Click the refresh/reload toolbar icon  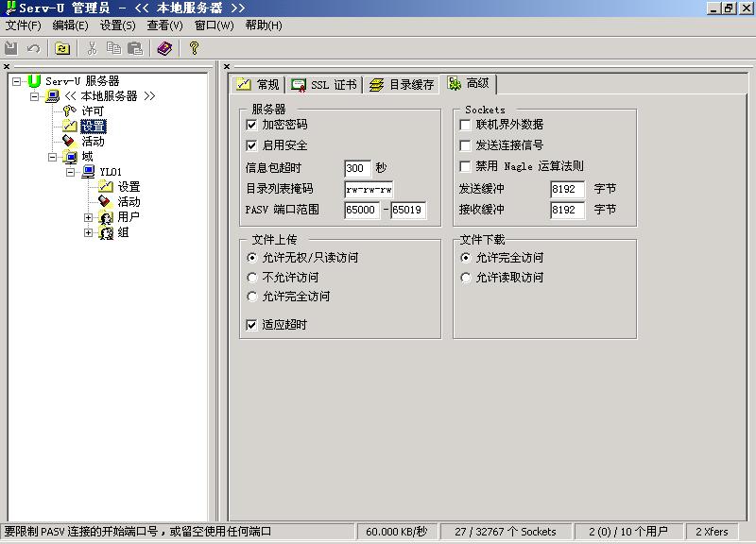62,48
